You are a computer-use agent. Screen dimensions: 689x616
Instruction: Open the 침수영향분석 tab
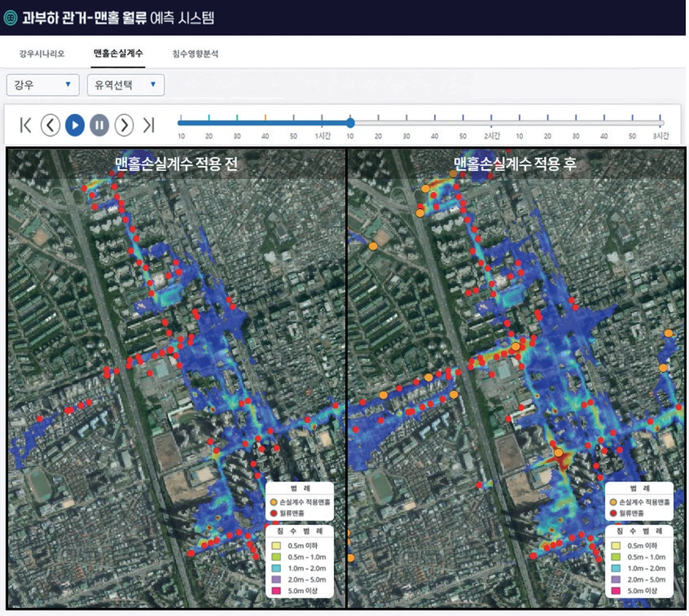195,54
